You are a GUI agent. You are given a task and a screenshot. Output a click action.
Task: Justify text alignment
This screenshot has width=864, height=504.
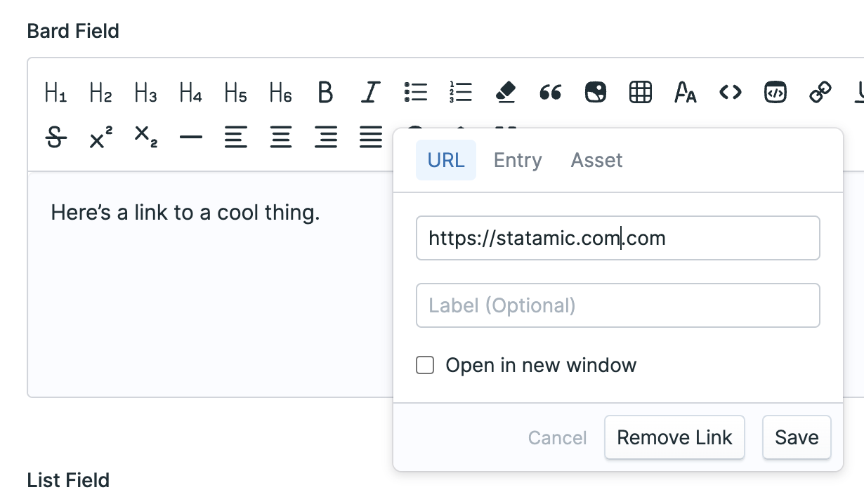pyautogui.click(x=370, y=137)
